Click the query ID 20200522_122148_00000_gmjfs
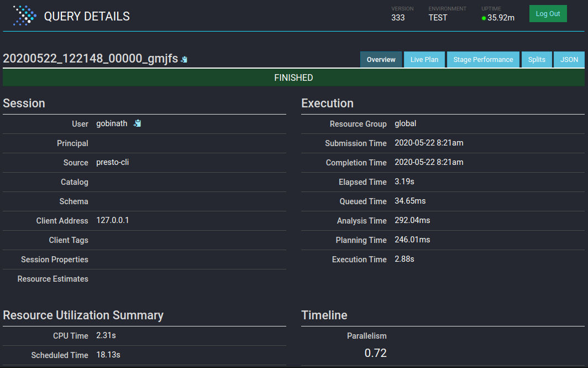This screenshot has height=368, width=588. (91, 59)
